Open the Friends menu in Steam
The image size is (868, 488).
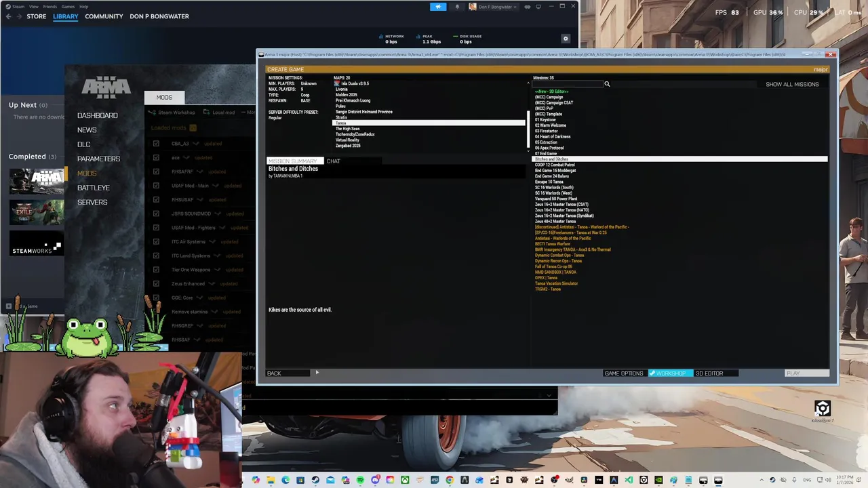click(50, 7)
